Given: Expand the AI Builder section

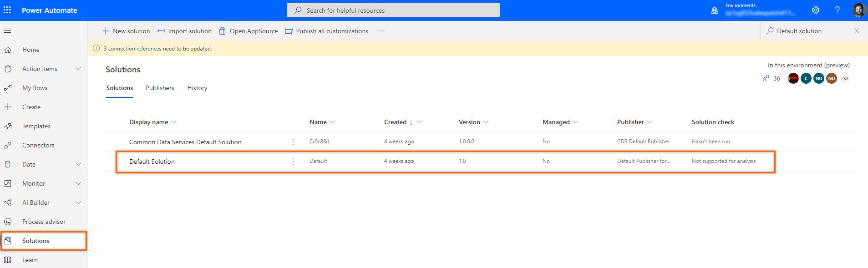Looking at the screenshot, I should coord(78,202).
